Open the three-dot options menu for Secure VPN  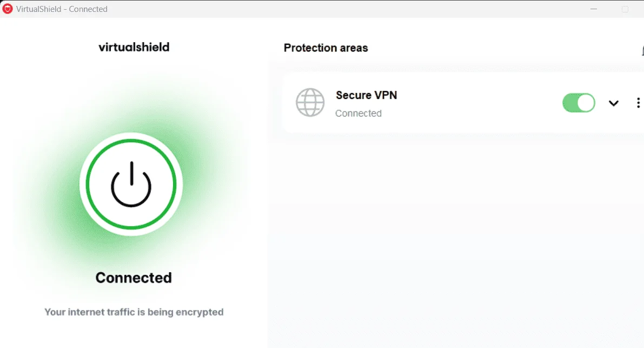pos(638,103)
